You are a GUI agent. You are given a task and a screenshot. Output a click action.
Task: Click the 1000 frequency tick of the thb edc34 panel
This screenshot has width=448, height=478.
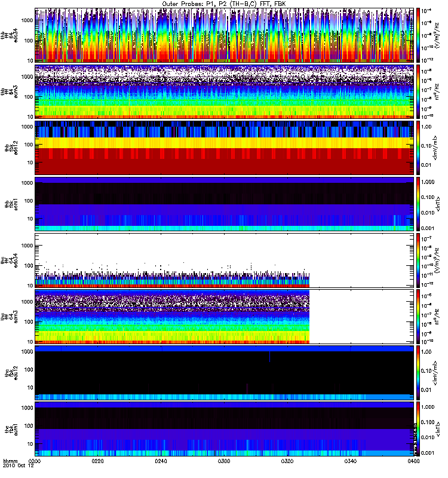[x=27, y=20]
